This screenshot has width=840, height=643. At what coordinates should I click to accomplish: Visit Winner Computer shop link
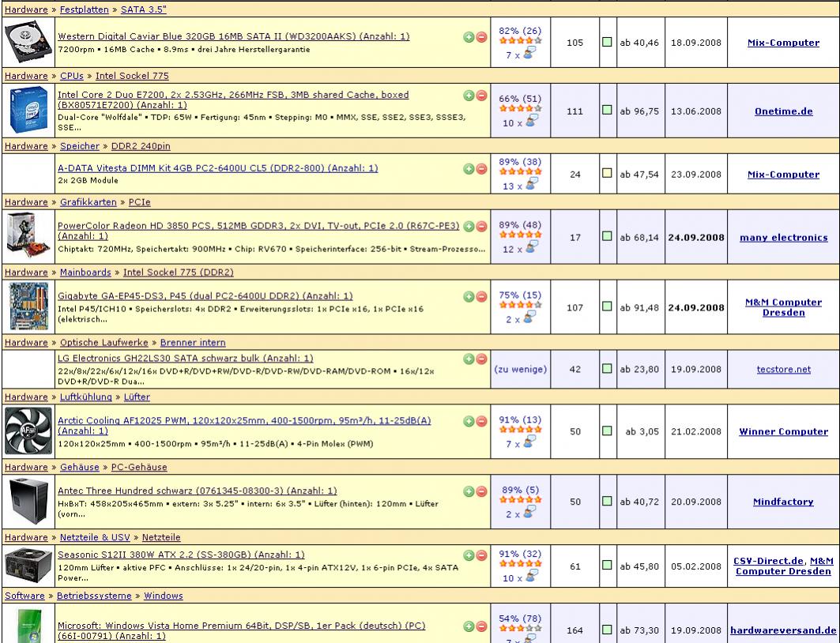coord(783,431)
